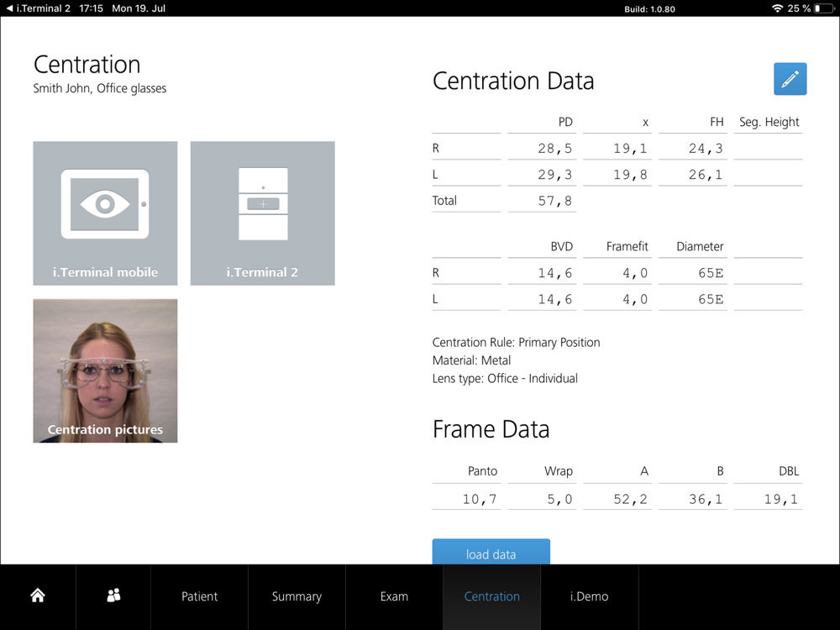Viewport: 840px width, 630px height.
Task: Switch to the Summary tab
Action: [297, 596]
